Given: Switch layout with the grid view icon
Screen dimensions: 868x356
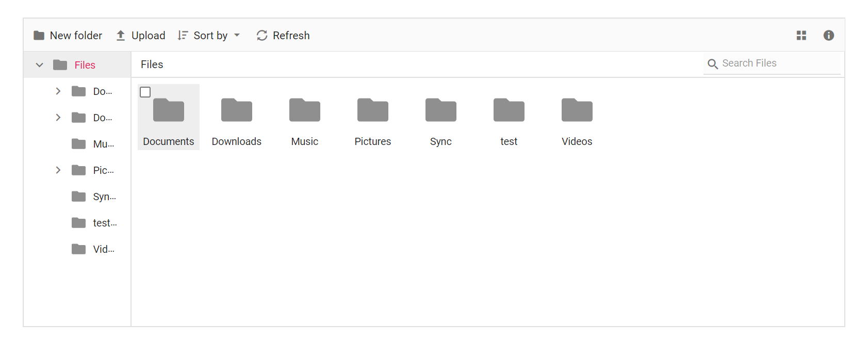Looking at the screenshot, I should pos(801,36).
